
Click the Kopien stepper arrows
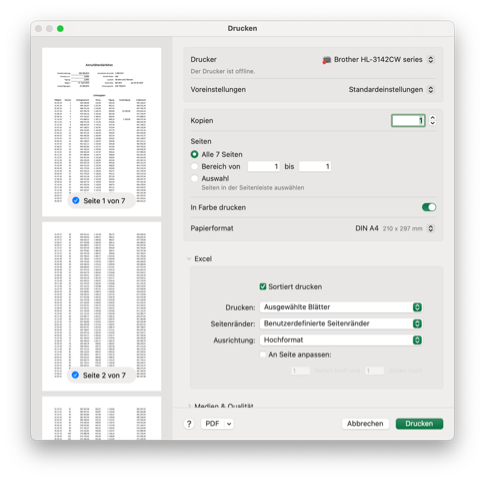tap(432, 120)
